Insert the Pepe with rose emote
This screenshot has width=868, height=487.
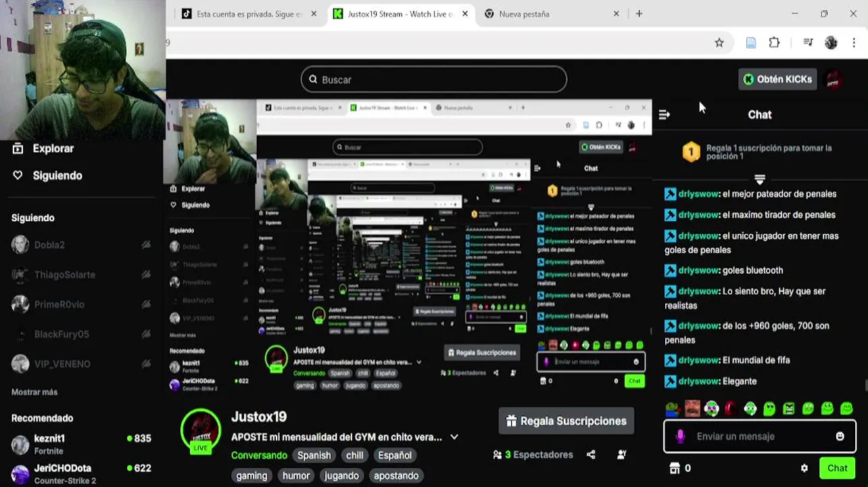pos(673,408)
